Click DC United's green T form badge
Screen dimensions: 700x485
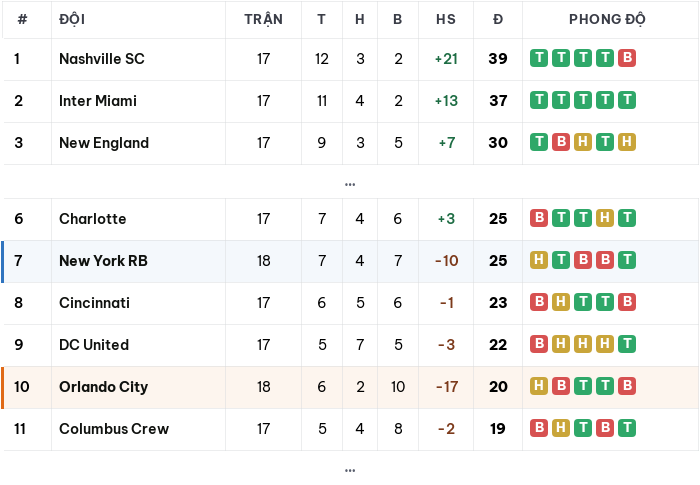tap(627, 344)
